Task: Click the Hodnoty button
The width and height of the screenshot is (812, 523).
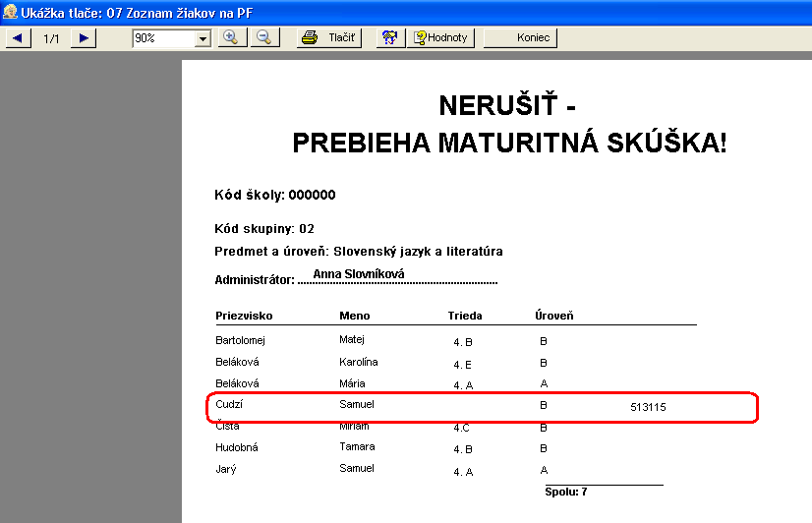Action: click(x=440, y=37)
